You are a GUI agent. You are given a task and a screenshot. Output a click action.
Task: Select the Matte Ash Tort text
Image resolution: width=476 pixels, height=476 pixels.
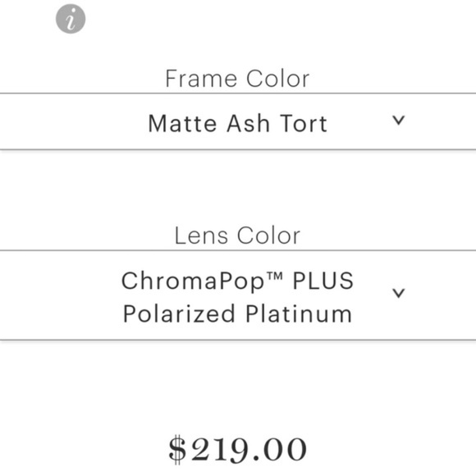[x=238, y=123]
